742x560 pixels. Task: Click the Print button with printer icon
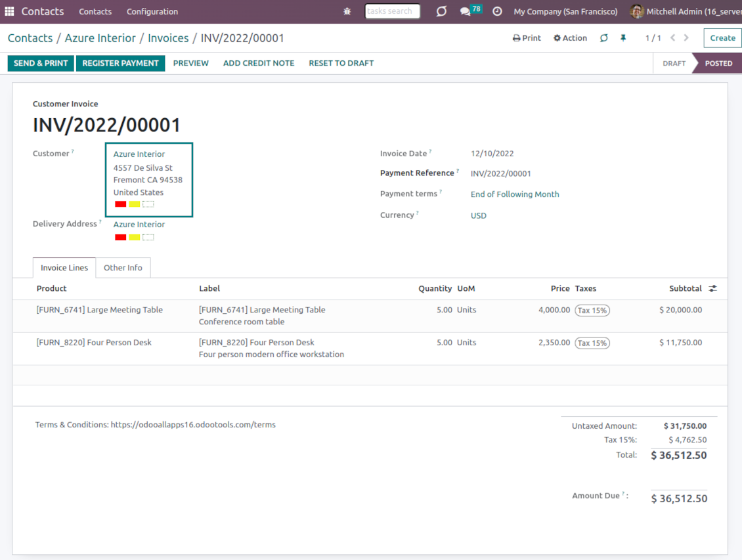pyautogui.click(x=527, y=38)
